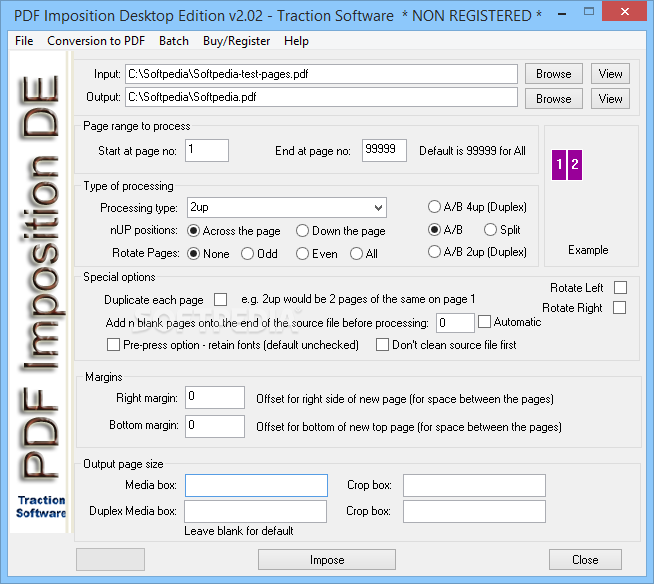Viewport: 654px width, 584px height.
Task: Open the Conversion to PDF menu
Action: click(x=96, y=41)
